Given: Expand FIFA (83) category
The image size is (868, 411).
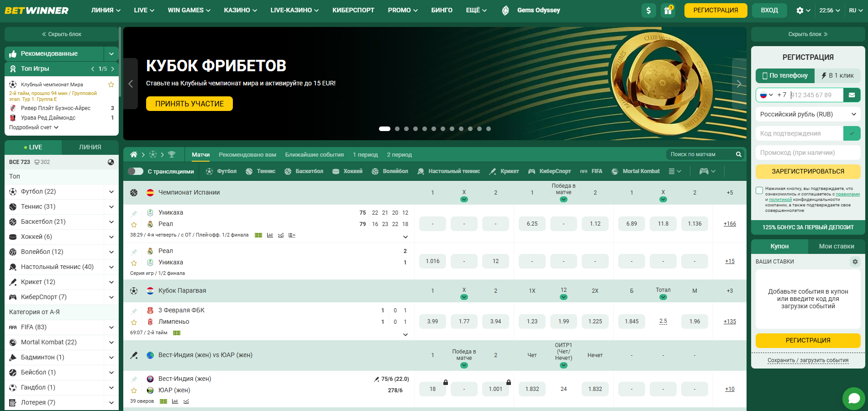Looking at the screenshot, I should click(x=111, y=327).
